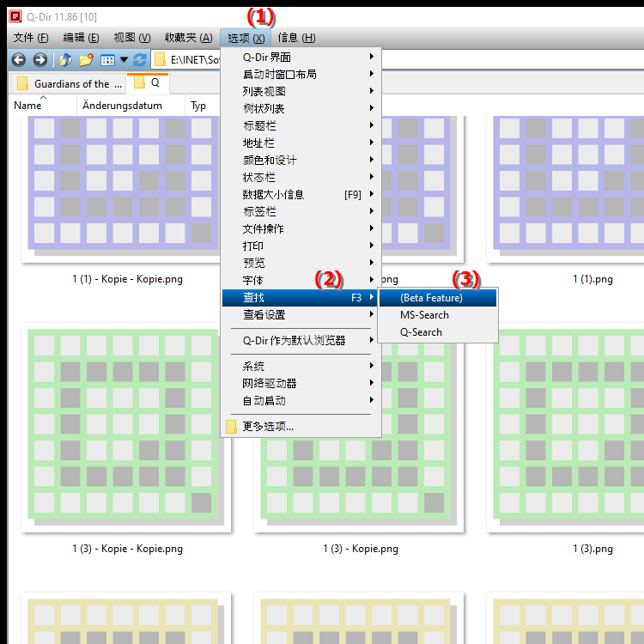The width and height of the screenshot is (644, 644).
Task: Open the 网络驱动器 submenu
Action: tap(301, 383)
